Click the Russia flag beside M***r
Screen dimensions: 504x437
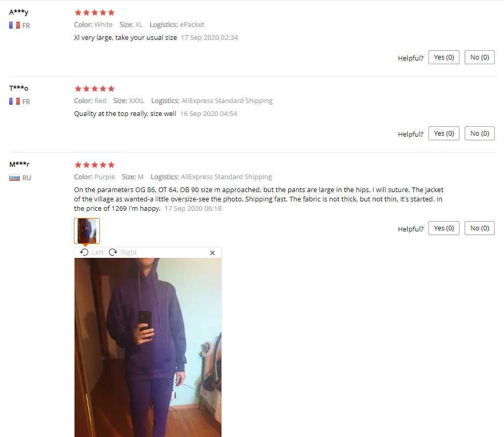tap(14, 178)
